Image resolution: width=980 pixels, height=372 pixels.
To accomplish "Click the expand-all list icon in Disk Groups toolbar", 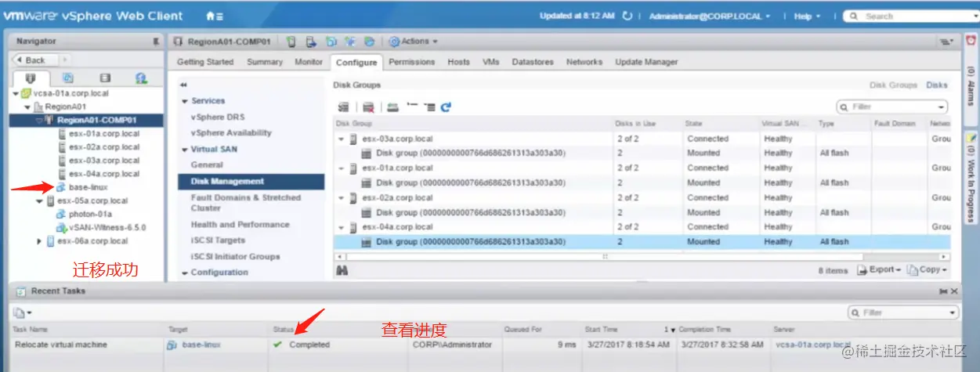I will coord(429,107).
